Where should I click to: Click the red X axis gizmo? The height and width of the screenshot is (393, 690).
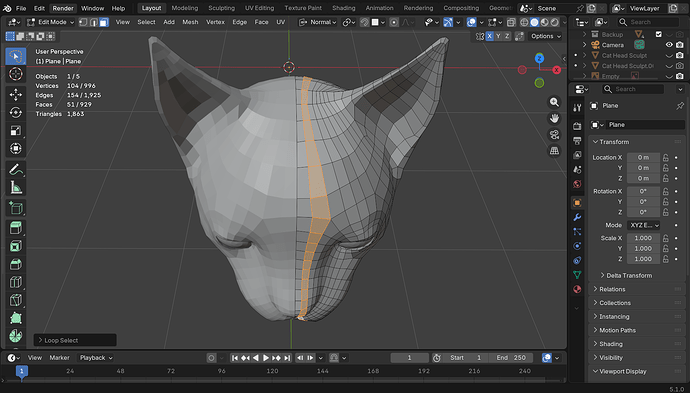(556, 70)
